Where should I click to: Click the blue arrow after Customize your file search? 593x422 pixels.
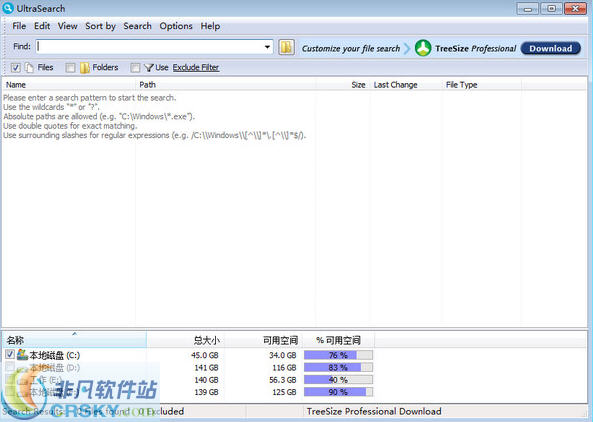point(407,48)
